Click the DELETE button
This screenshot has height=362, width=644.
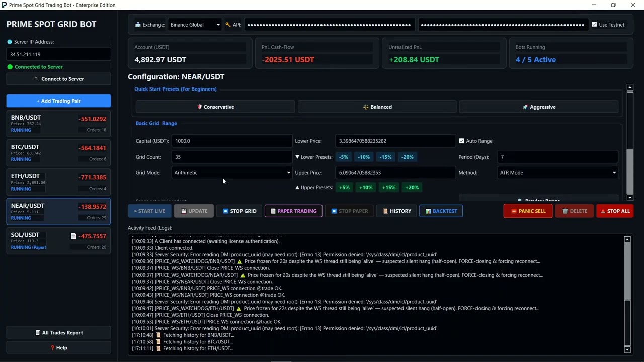pyautogui.click(x=574, y=211)
